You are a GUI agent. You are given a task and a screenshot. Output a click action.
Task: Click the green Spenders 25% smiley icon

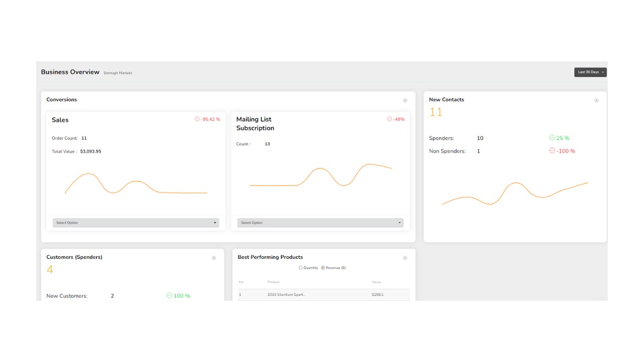(x=552, y=138)
